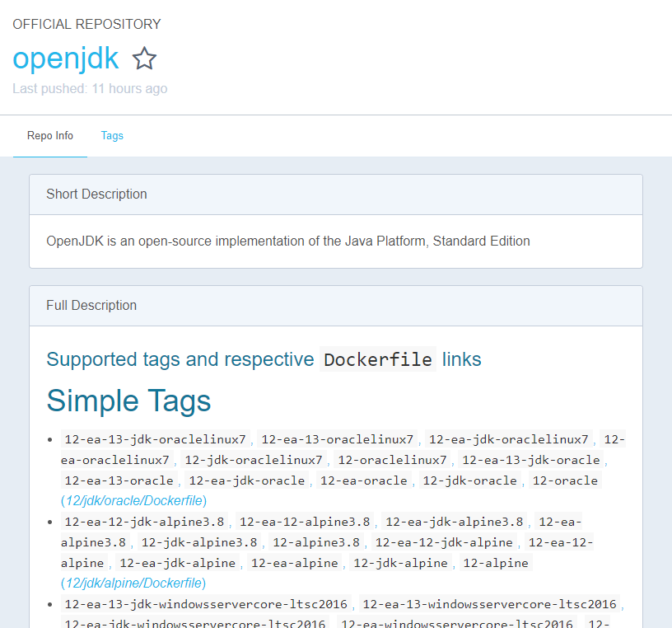Open the 12/jdk/alpine/Dockerfile link
672x628 pixels.
133,583
